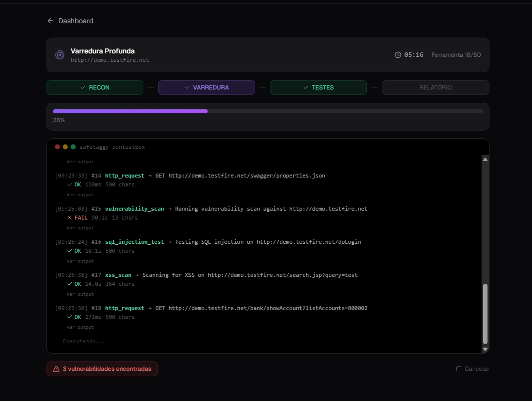Expand the topmost Ver output link
The width and height of the screenshot is (532, 401).
[x=80, y=162]
